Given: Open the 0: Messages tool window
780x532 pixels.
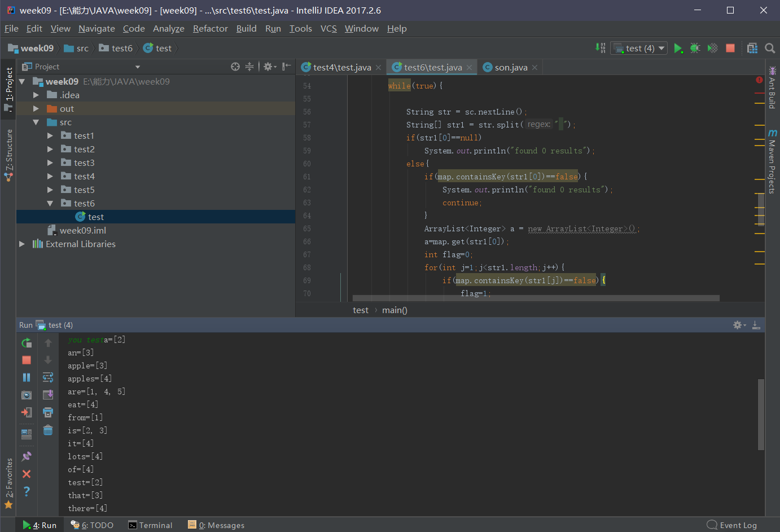Looking at the screenshot, I should [216, 525].
